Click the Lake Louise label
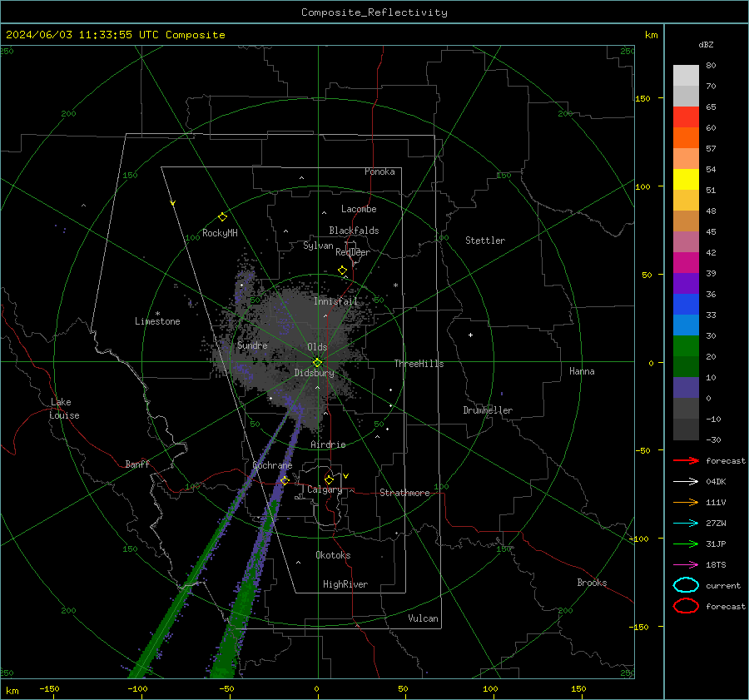 [x=64, y=409]
